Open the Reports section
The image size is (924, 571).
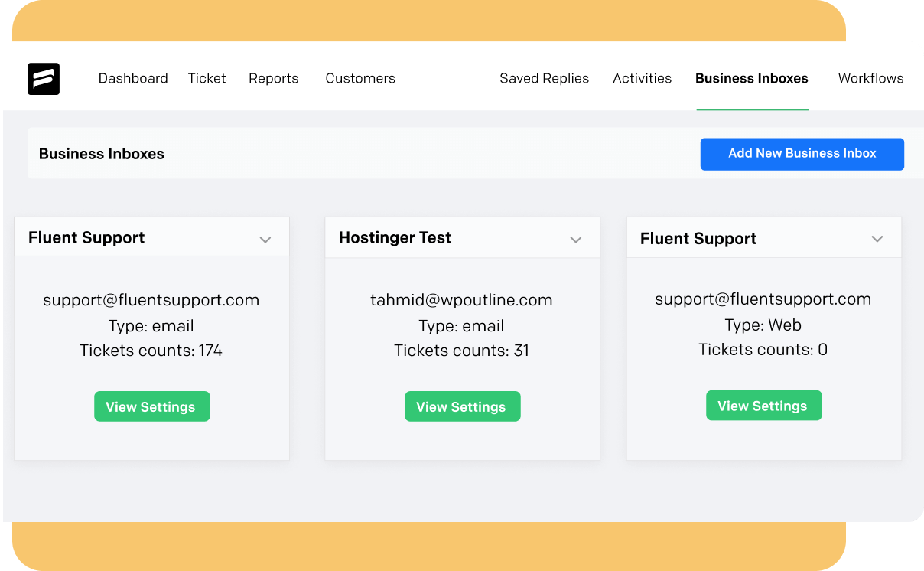point(273,78)
